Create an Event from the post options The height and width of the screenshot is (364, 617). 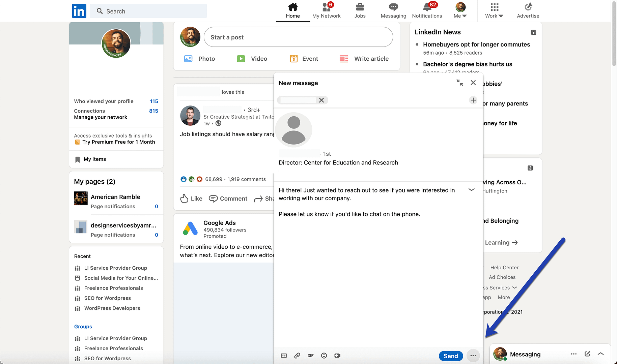pos(304,58)
